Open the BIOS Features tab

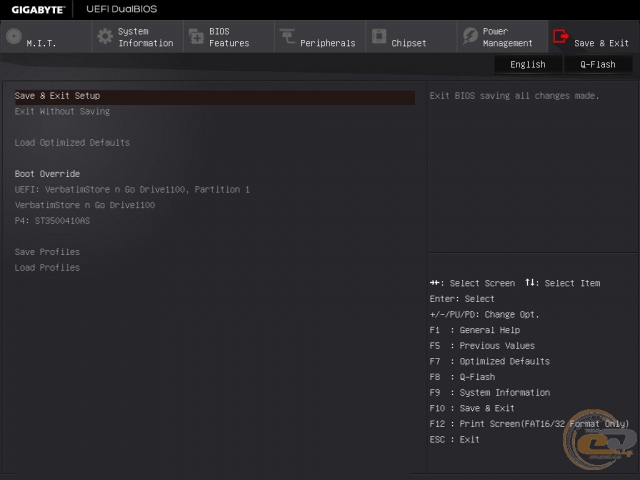click(229, 37)
